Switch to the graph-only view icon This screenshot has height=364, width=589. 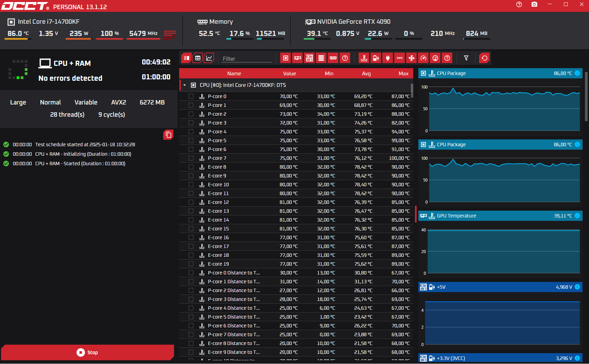(x=209, y=58)
